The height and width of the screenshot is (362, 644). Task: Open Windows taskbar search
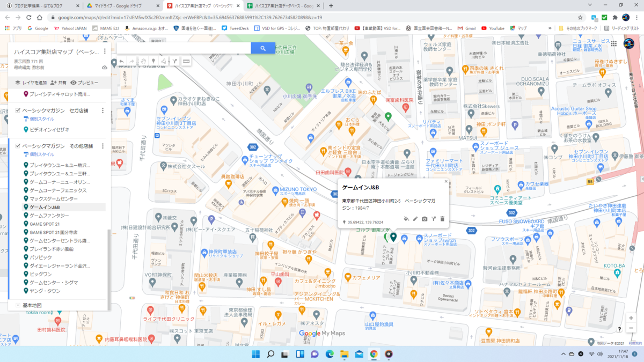(270, 354)
